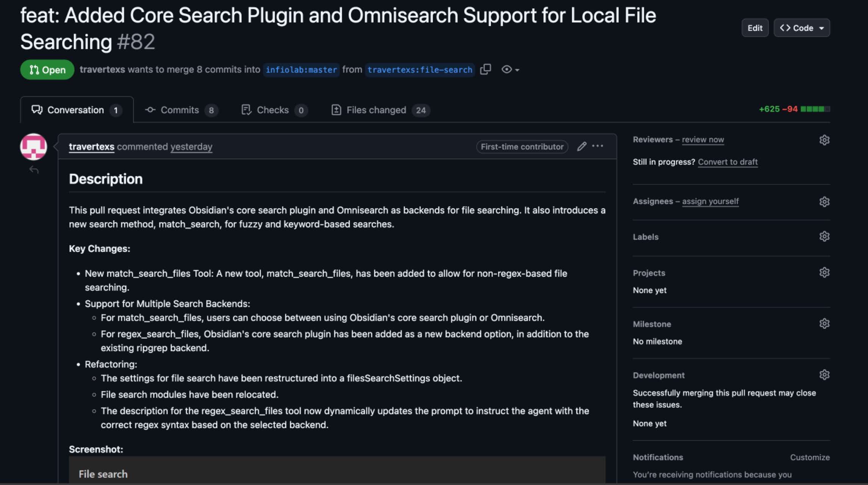
Task: Open the Projects gear settings
Action: (824, 272)
